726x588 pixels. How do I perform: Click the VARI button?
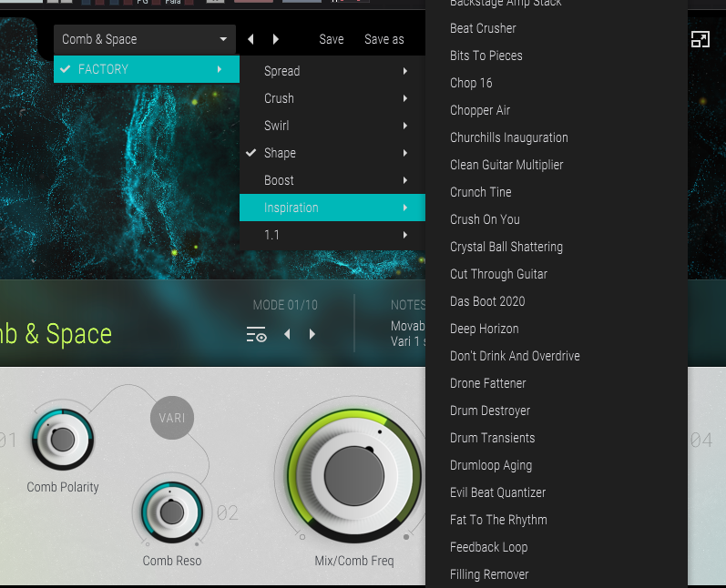click(172, 418)
